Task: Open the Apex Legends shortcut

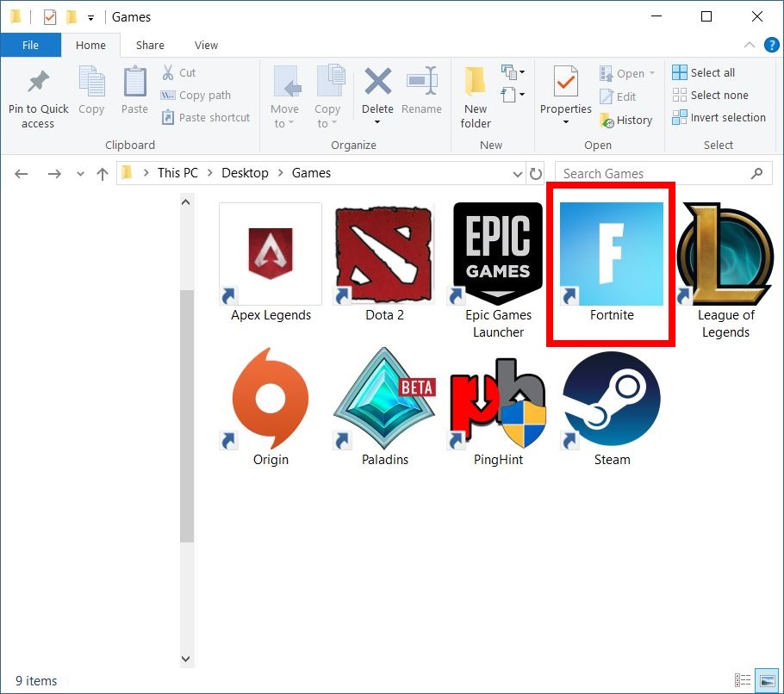Action: 271,263
